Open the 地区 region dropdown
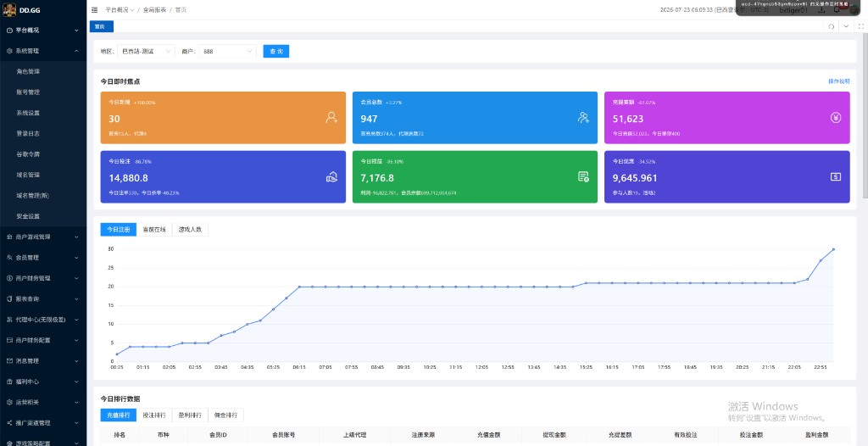Viewport: 868px width, 446px height. click(x=146, y=51)
